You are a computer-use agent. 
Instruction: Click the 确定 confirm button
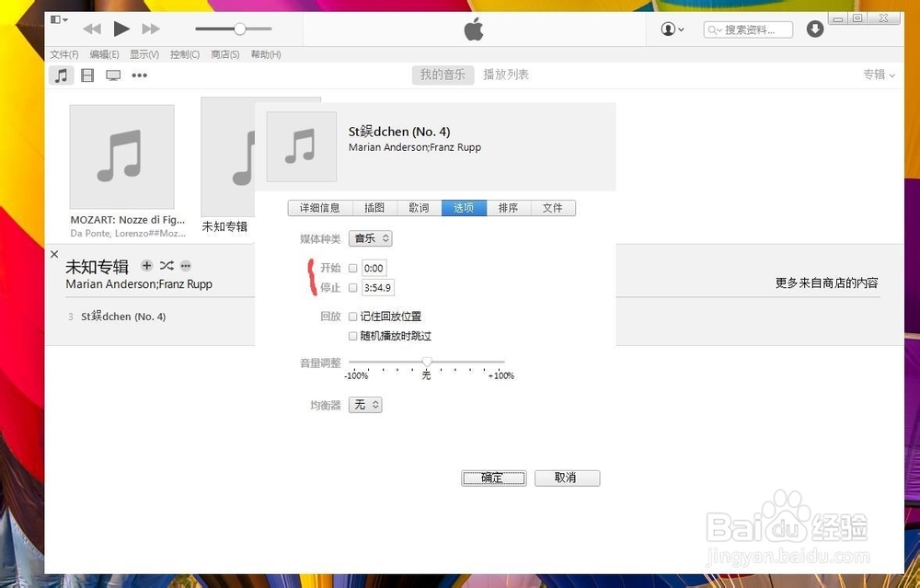coord(493,478)
